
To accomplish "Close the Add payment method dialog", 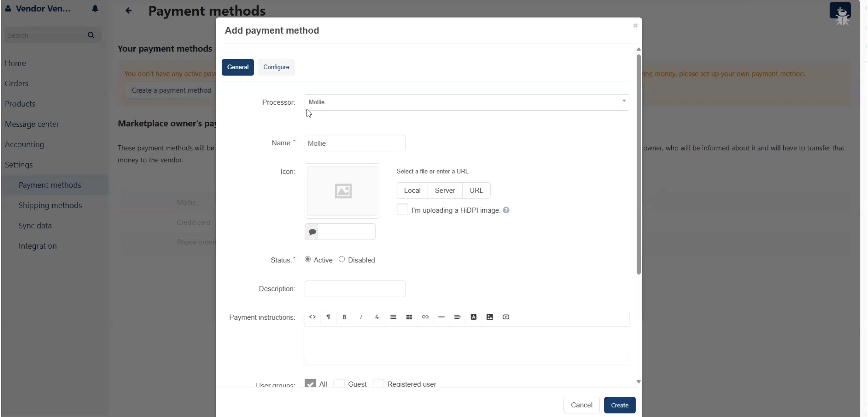I will click(x=635, y=26).
